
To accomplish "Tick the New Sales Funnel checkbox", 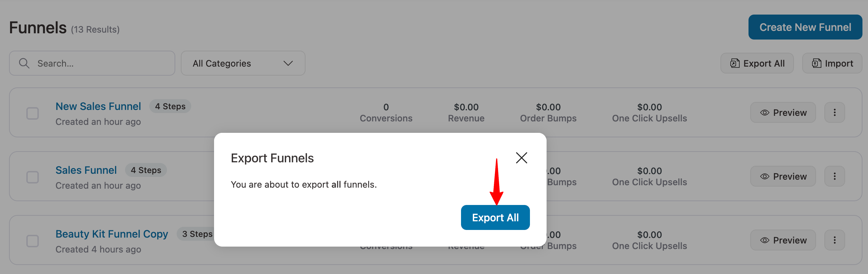I will [33, 113].
